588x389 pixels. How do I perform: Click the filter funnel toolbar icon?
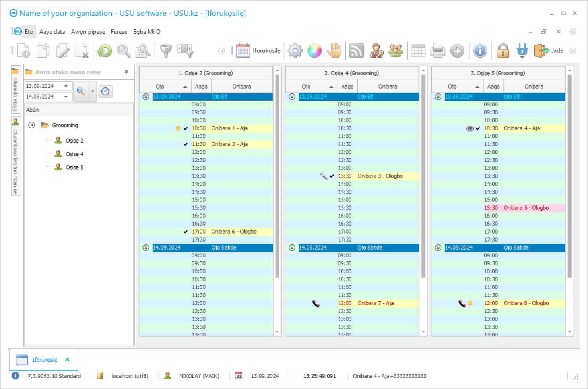coord(166,51)
